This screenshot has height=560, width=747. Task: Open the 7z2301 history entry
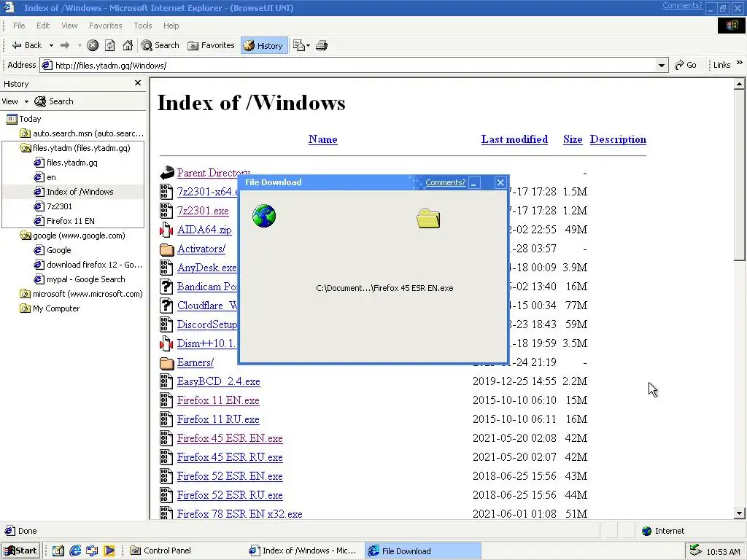[53, 206]
